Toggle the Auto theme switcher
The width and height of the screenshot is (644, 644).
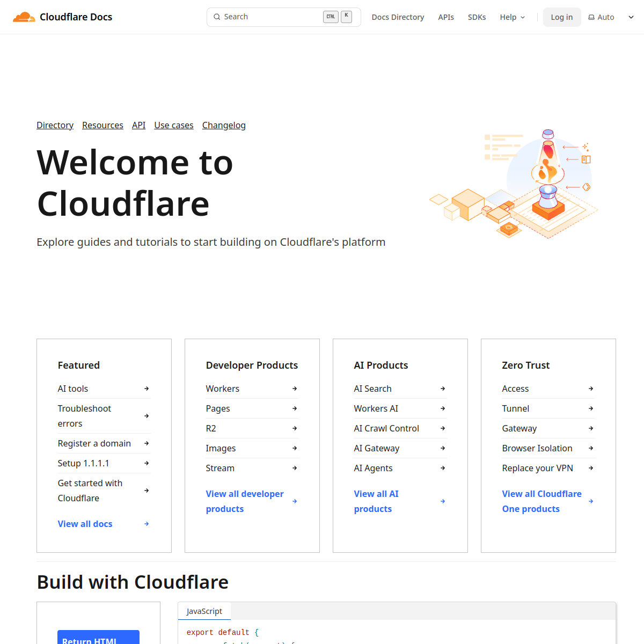[x=601, y=17]
